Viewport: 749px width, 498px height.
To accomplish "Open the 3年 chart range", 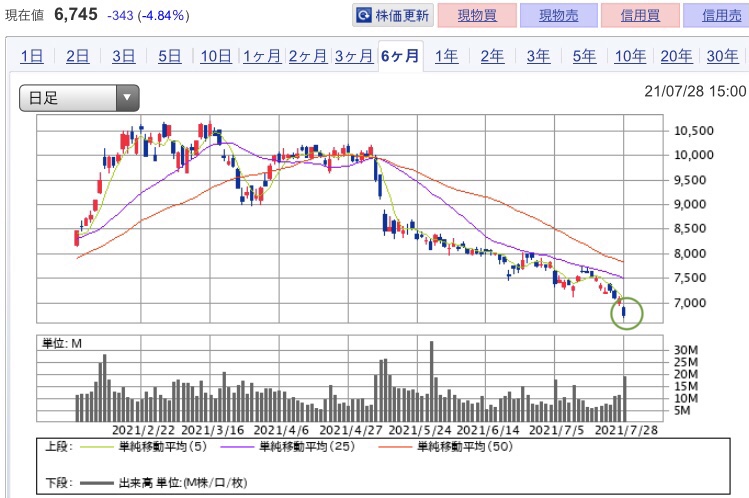I will (x=538, y=56).
